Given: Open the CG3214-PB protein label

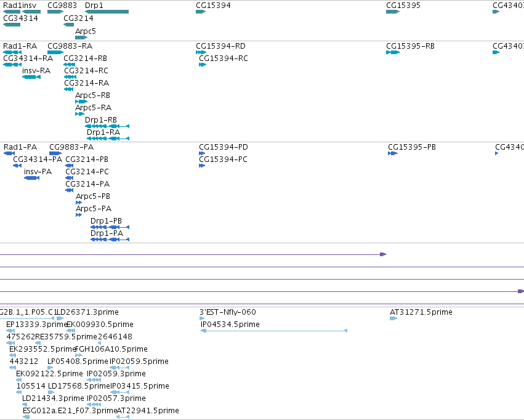Looking at the screenshot, I should [87, 160].
